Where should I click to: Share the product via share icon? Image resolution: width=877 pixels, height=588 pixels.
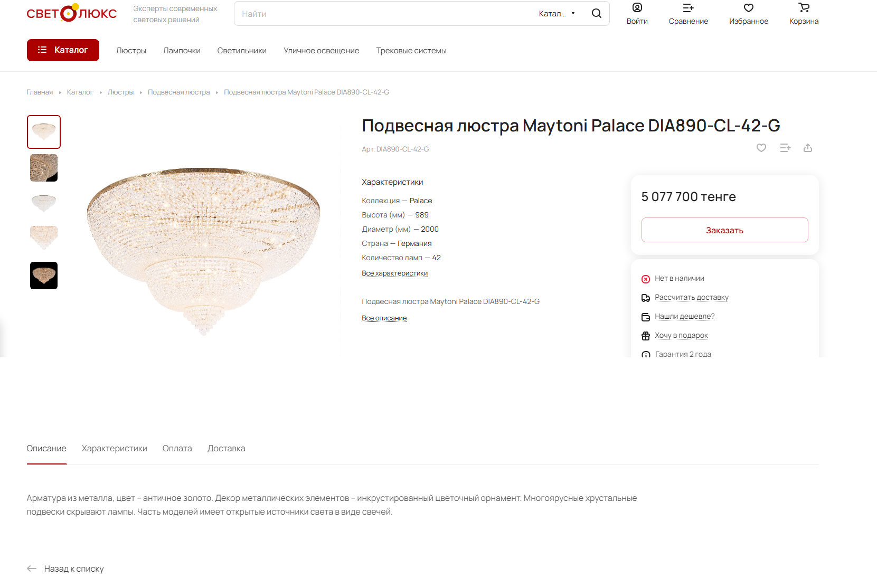click(x=808, y=148)
